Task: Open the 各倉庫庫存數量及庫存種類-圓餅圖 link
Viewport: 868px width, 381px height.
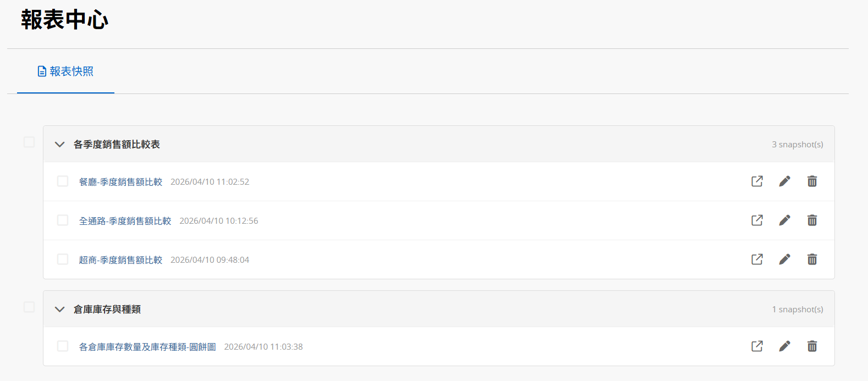Action: 147,347
